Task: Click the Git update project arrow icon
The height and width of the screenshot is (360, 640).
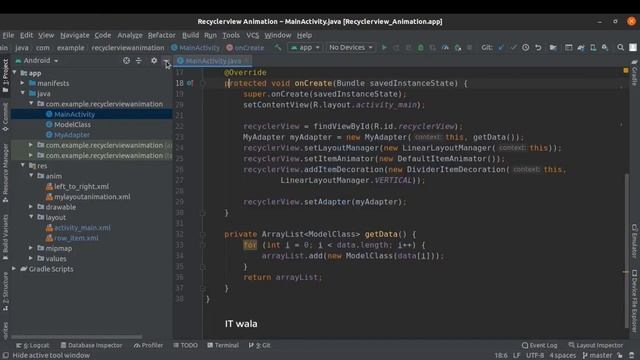Action: pyautogui.click(x=501, y=48)
